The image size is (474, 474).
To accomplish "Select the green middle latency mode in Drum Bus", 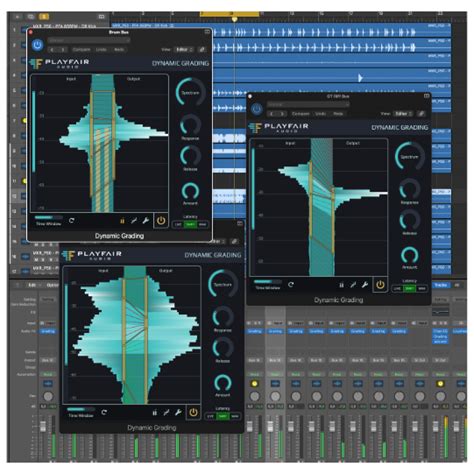I will click(190, 224).
